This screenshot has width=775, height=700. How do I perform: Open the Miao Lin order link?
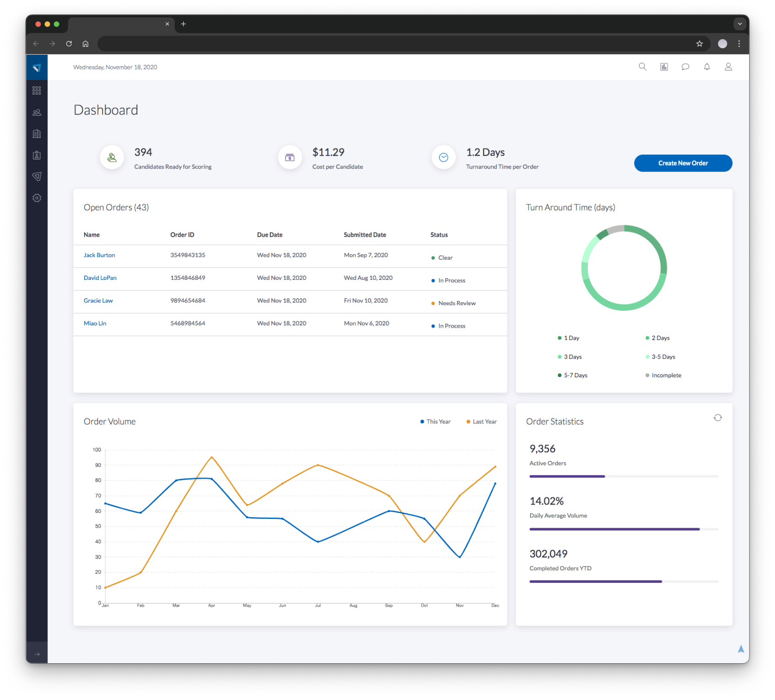(x=95, y=324)
